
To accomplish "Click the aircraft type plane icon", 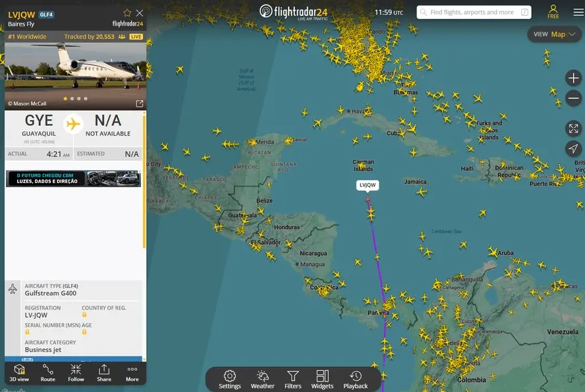I will coord(13,289).
